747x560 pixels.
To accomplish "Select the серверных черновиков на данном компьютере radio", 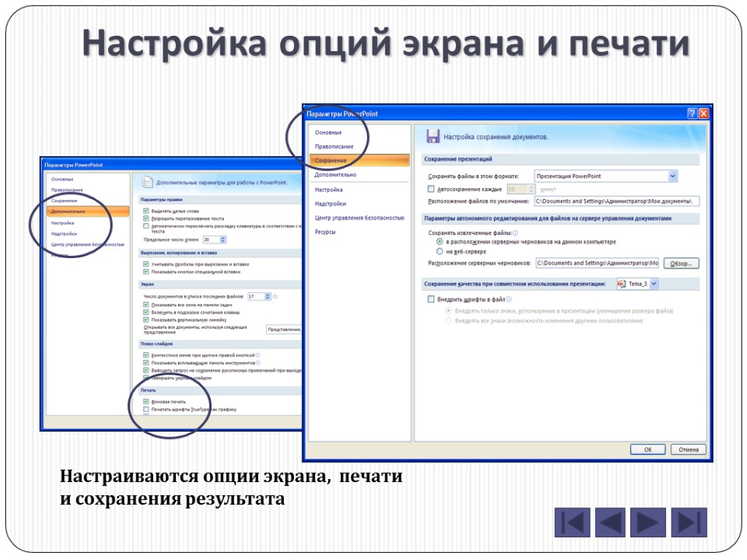I will tap(440, 241).
